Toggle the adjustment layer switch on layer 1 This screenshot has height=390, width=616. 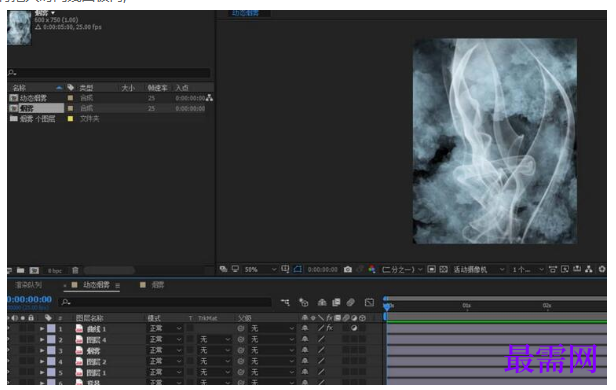(x=354, y=328)
